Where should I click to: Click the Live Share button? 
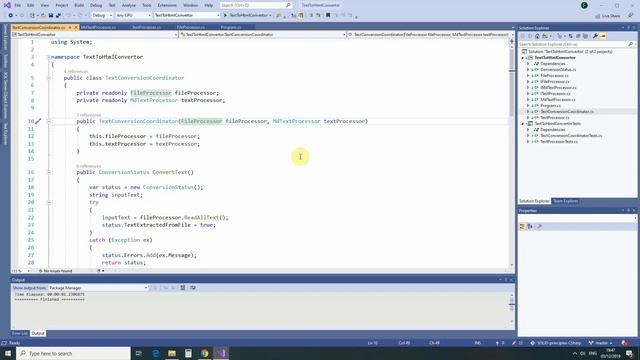point(607,16)
